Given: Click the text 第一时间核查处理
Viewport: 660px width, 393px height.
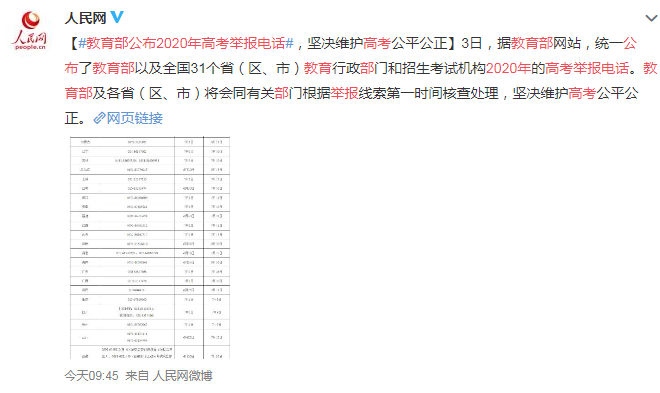Looking at the screenshot, I should click(442, 93).
